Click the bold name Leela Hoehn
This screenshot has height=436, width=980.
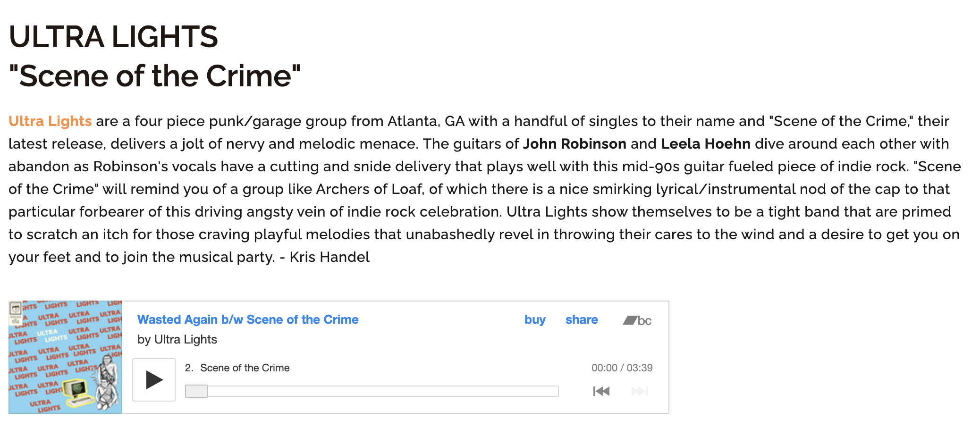coord(706,144)
